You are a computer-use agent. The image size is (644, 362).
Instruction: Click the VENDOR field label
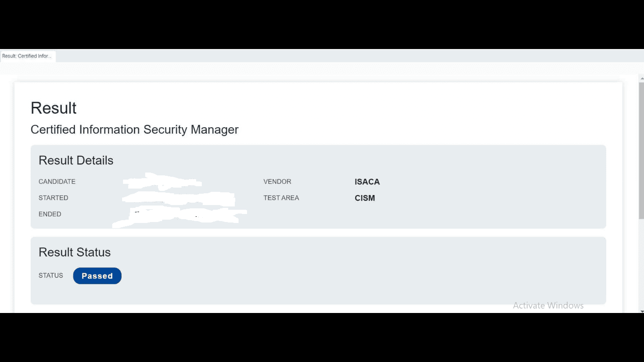[277, 182]
